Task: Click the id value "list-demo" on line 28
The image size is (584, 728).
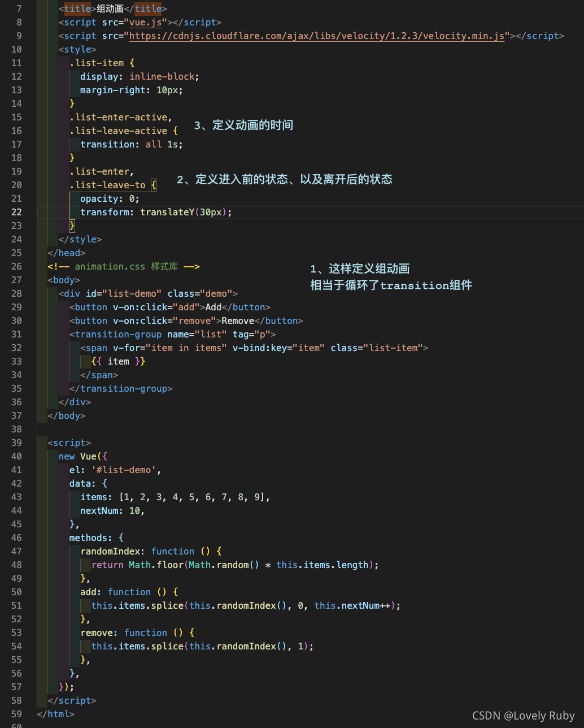Action: [132, 293]
